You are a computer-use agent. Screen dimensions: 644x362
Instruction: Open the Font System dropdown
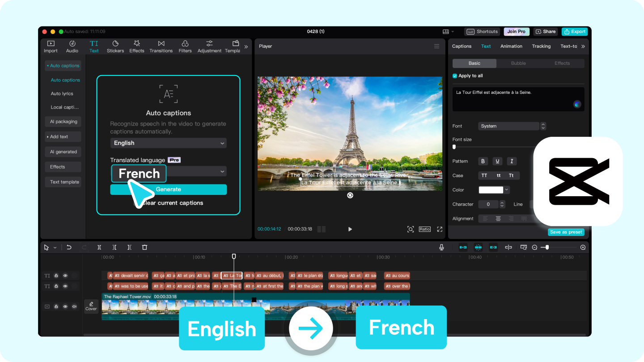pyautogui.click(x=512, y=126)
